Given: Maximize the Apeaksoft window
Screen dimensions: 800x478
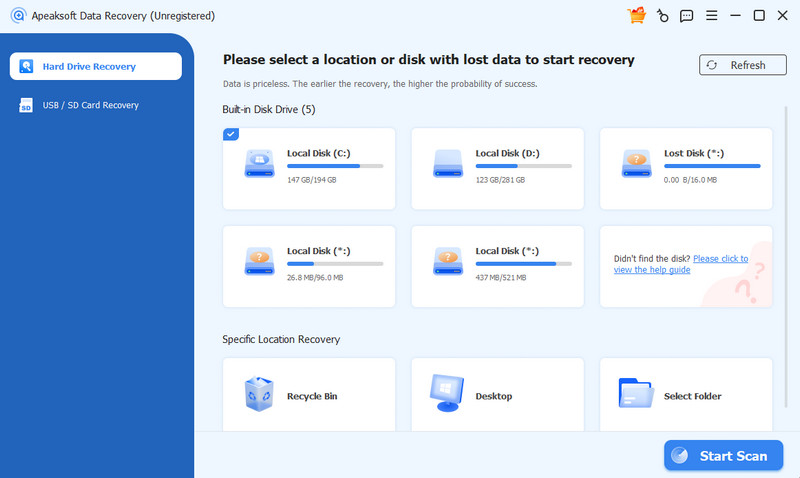Looking at the screenshot, I should [x=759, y=15].
